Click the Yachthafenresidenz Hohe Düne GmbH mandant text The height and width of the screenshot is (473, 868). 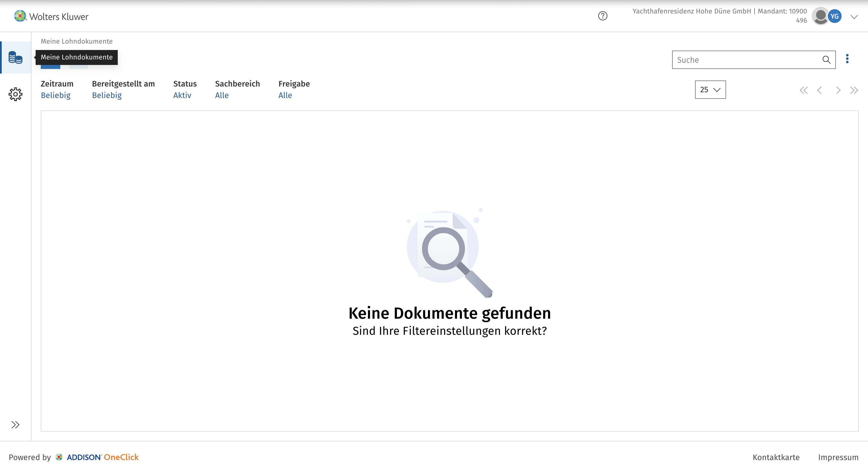click(720, 16)
